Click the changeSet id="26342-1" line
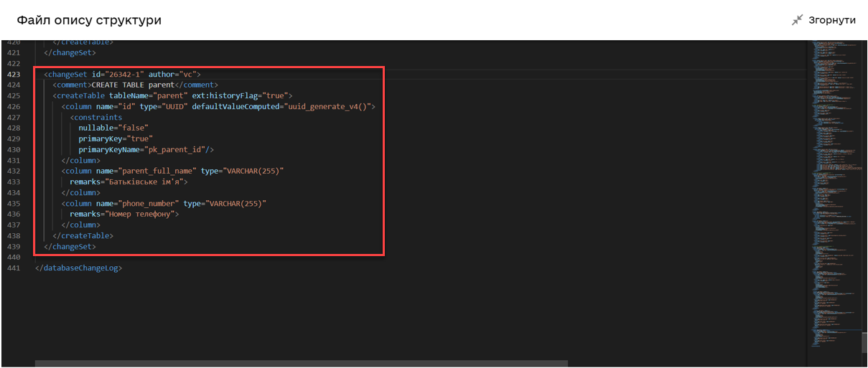Image resolution: width=868 pixels, height=368 pixels. coord(123,75)
